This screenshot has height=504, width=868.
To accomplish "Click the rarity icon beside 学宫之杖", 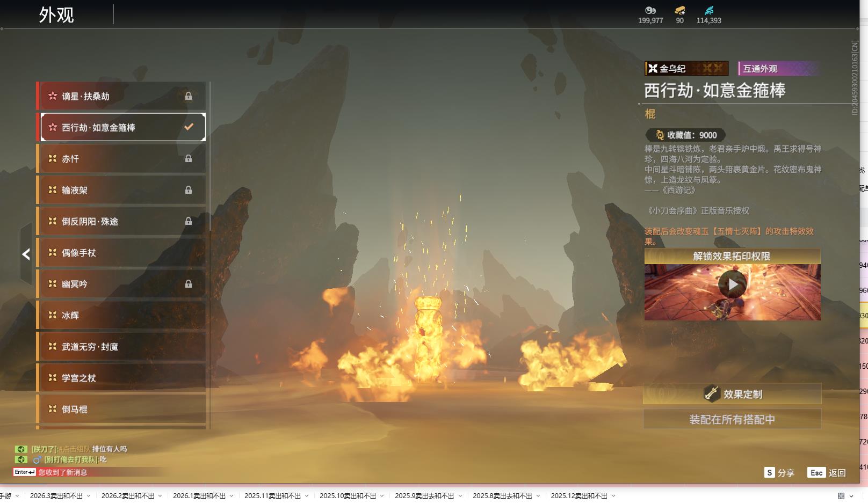I will tap(53, 378).
